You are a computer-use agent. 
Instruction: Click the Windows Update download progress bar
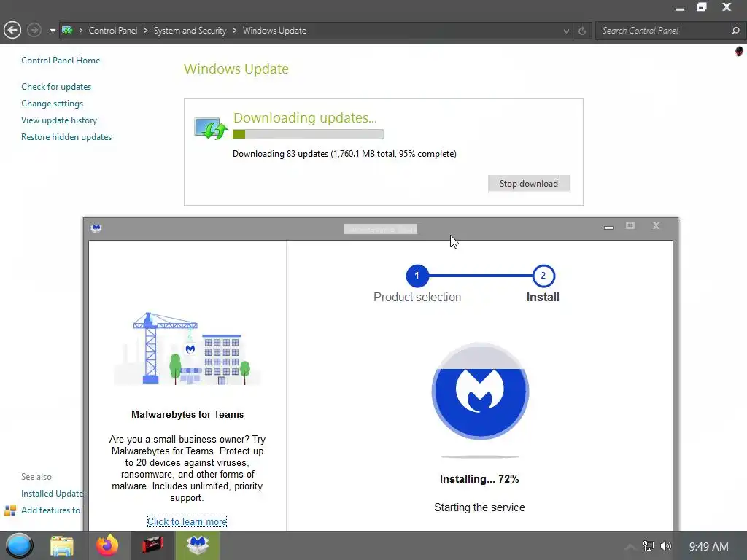(x=309, y=134)
